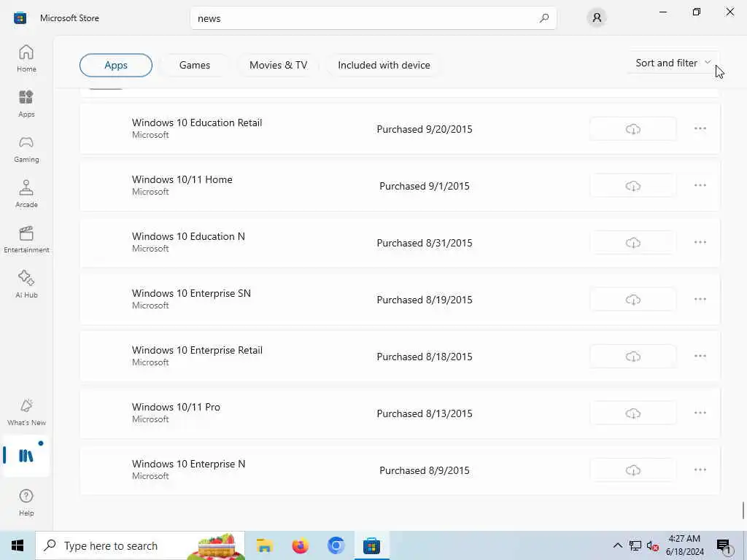Open the user account profile icon
This screenshot has width=747, height=560.
[597, 18]
